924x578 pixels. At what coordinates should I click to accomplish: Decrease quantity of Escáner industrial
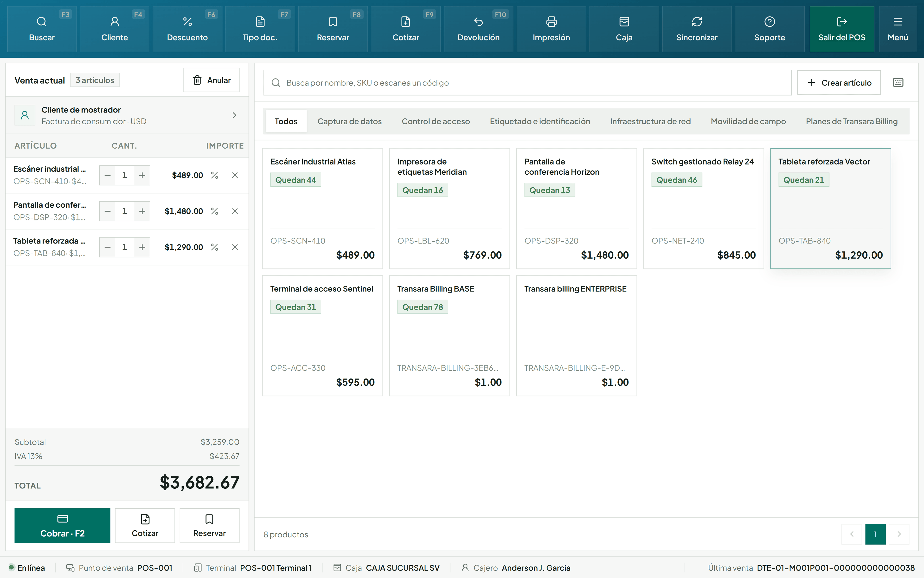pyautogui.click(x=108, y=175)
